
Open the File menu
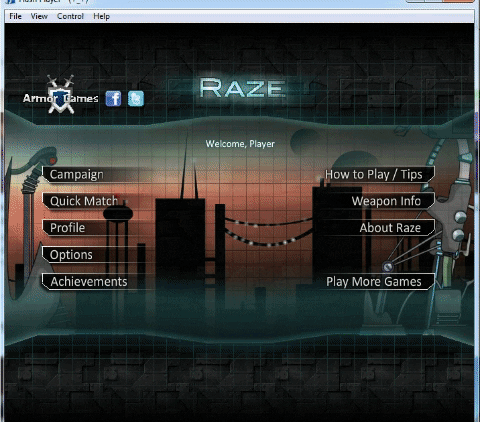tap(15, 16)
